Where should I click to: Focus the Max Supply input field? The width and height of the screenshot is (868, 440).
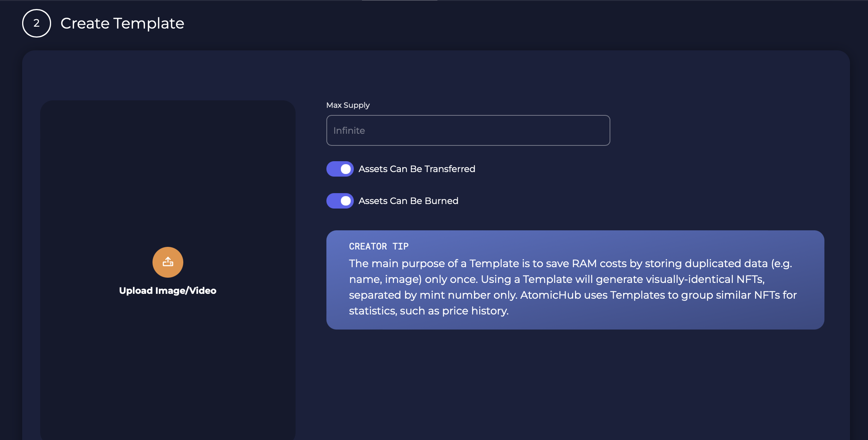point(468,130)
